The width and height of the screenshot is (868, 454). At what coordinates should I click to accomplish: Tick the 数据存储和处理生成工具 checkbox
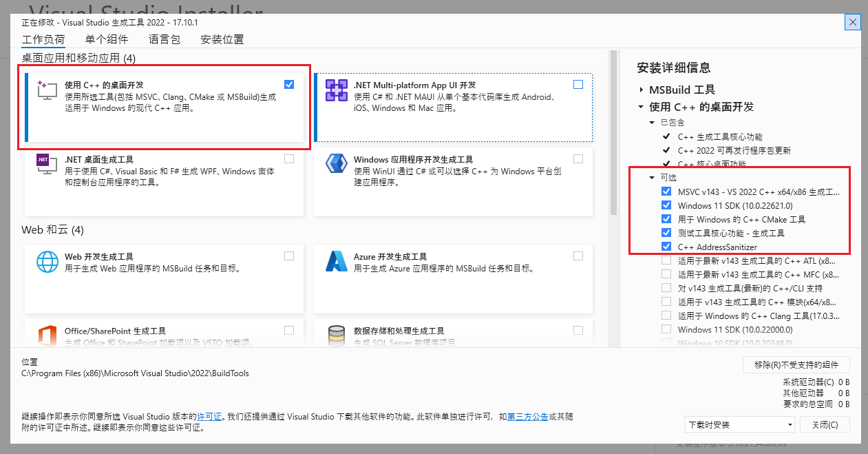(x=578, y=330)
